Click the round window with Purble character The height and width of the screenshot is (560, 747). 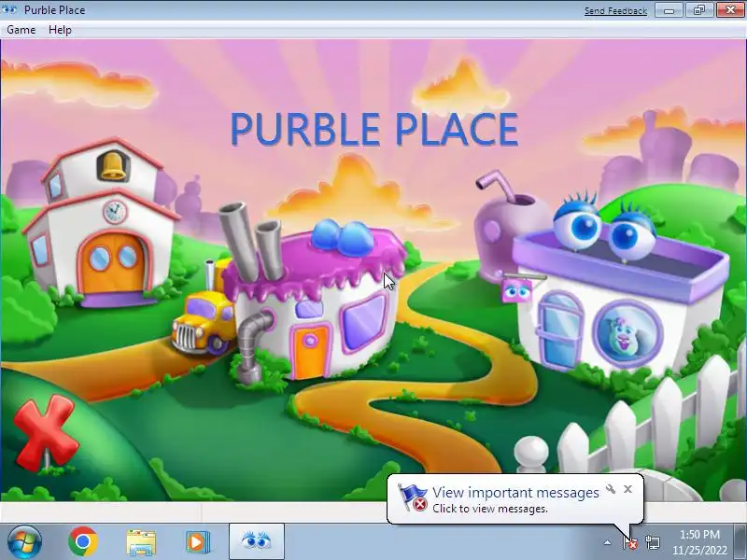[x=627, y=333]
